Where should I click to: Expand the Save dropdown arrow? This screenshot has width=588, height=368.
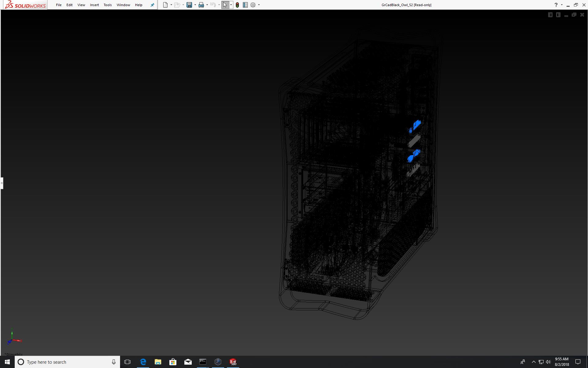[x=195, y=5]
